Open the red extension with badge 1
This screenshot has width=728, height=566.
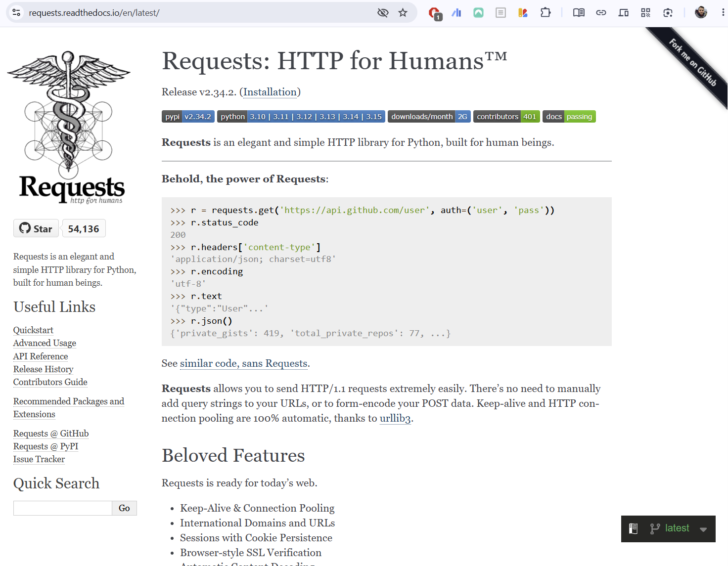(x=434, y=13)
